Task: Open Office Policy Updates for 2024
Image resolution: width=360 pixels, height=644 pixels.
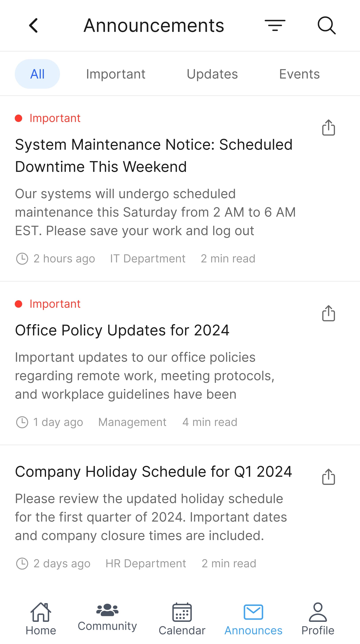Action: coord(122,330)
